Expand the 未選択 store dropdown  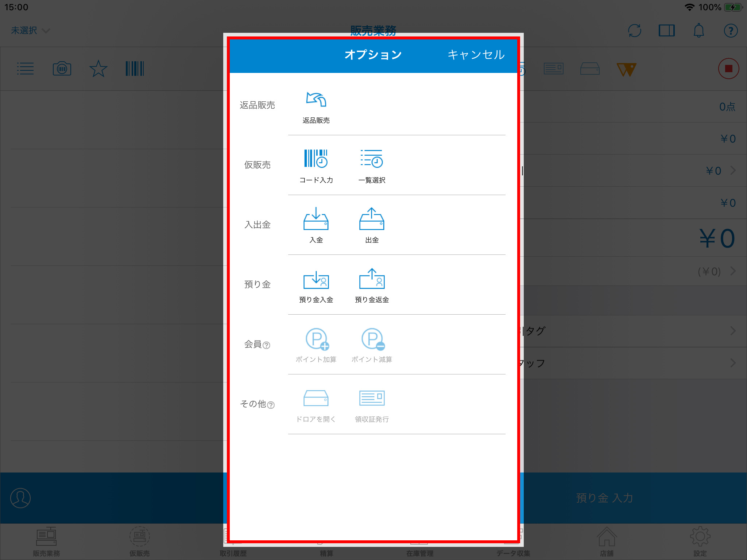[x=30, y=31]
